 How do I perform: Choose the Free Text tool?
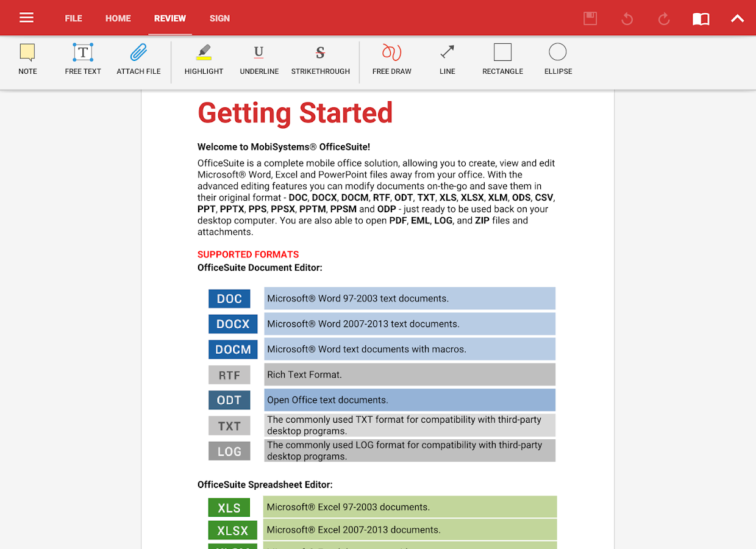(x=83, y=59)
